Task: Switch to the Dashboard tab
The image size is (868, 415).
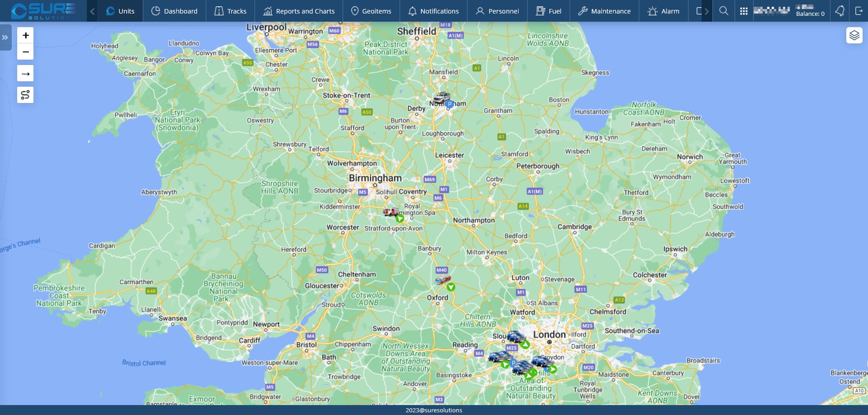Action: [175, 11]
